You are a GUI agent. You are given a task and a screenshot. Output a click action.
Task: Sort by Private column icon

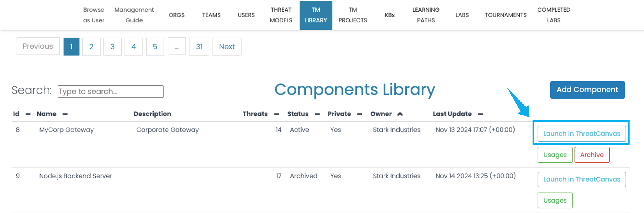(359, 114)
